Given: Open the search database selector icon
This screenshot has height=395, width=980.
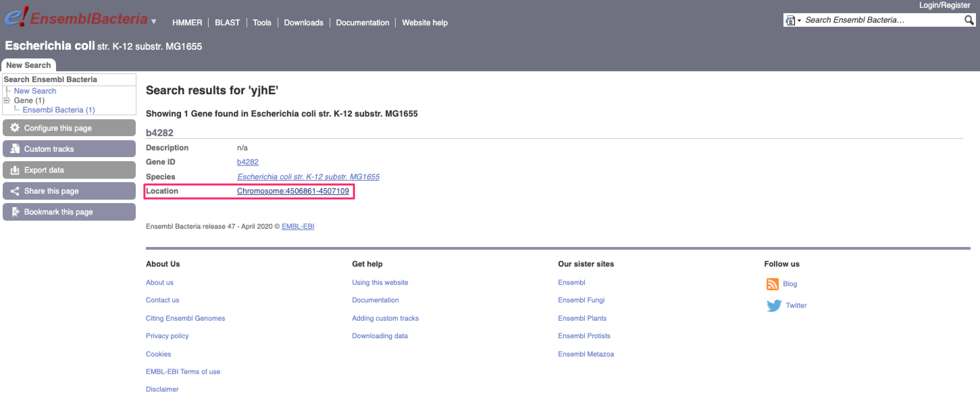Looking at the screenshot, I should [x=793, y=20].
